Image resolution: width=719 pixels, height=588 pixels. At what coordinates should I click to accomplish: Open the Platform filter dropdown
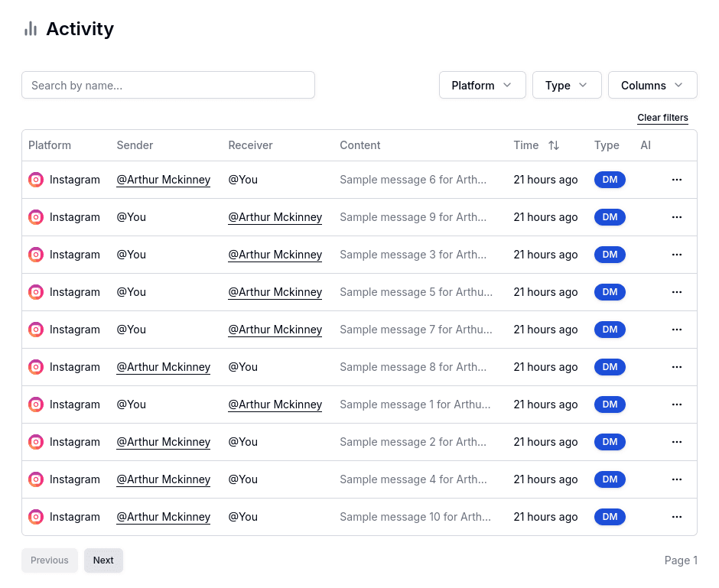(482, 85)
